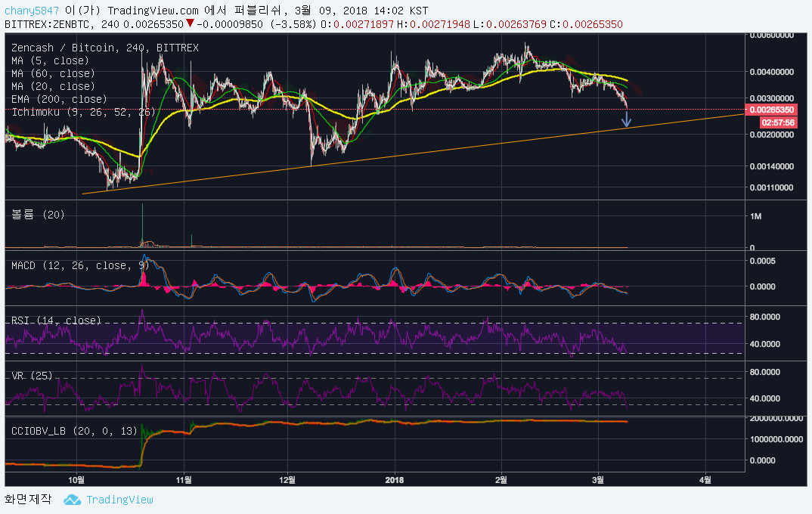812x514 pixels.
Task: Click the 1M volume axis label
Action: coord(755,216)
